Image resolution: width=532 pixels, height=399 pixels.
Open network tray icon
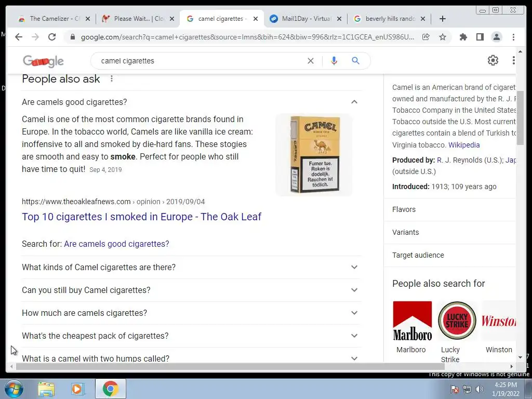point(467,389)
